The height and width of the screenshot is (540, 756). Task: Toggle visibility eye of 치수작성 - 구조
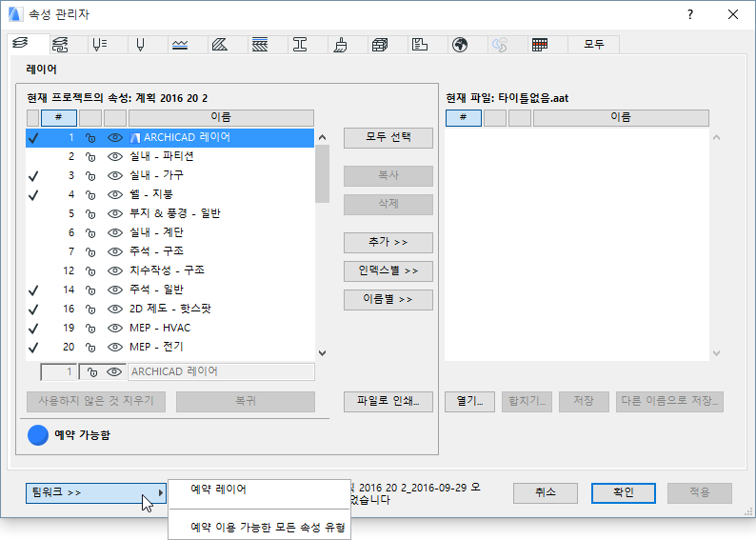point(115,271)
